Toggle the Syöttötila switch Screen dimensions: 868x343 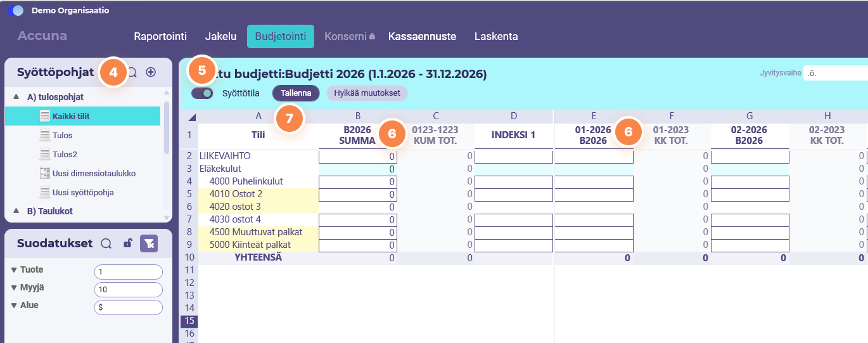pyautogui.click(x=203, y=93)
